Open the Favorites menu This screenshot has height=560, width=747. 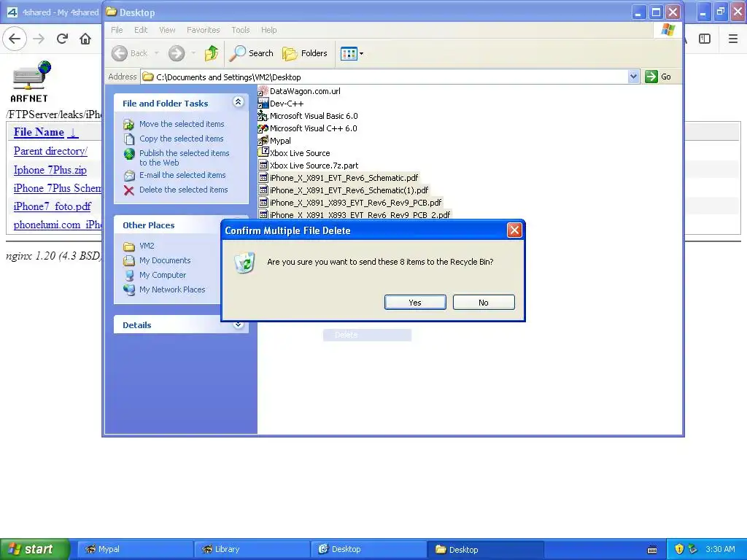point(204,30)
